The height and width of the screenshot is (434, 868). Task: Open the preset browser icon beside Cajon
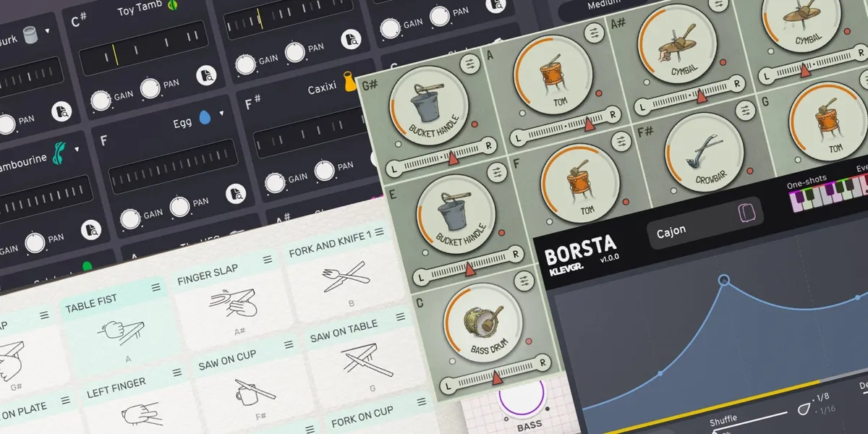coord(746,214)
